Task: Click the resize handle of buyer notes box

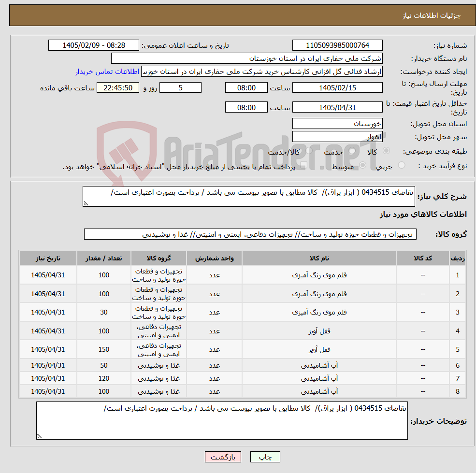Action: (39, 436)
